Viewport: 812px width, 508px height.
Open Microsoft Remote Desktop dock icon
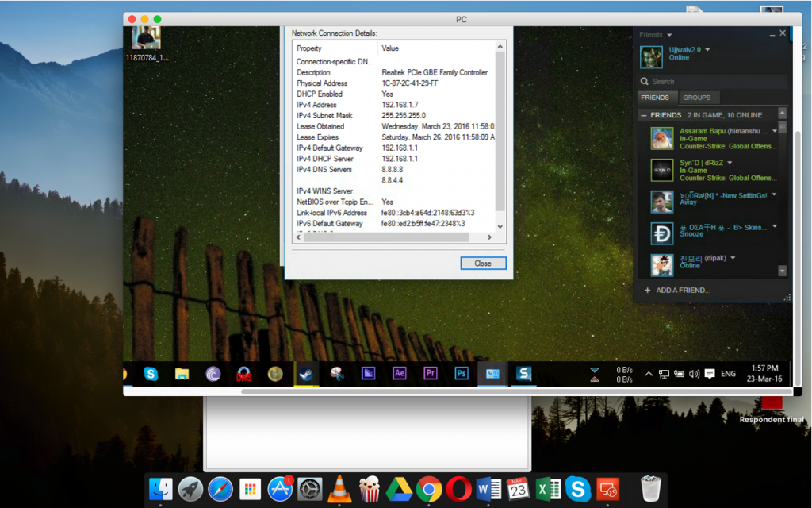pos(608,489)
